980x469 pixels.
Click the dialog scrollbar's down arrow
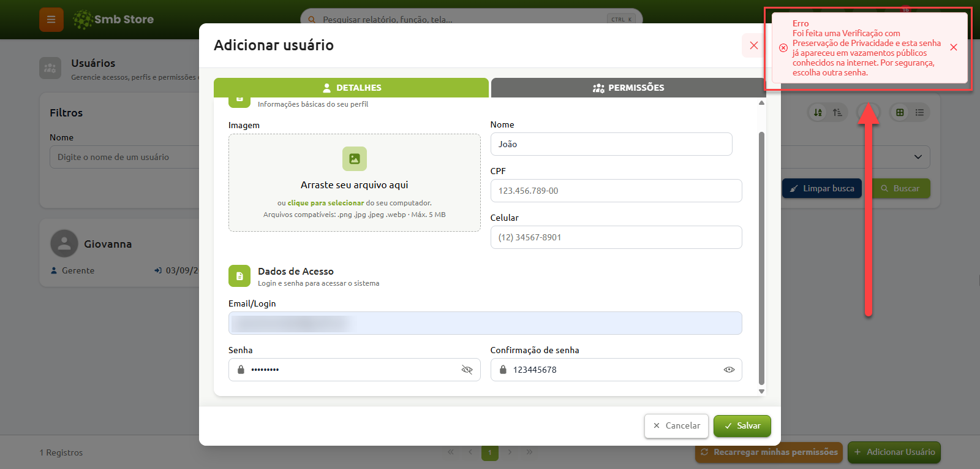click(761, 391)
